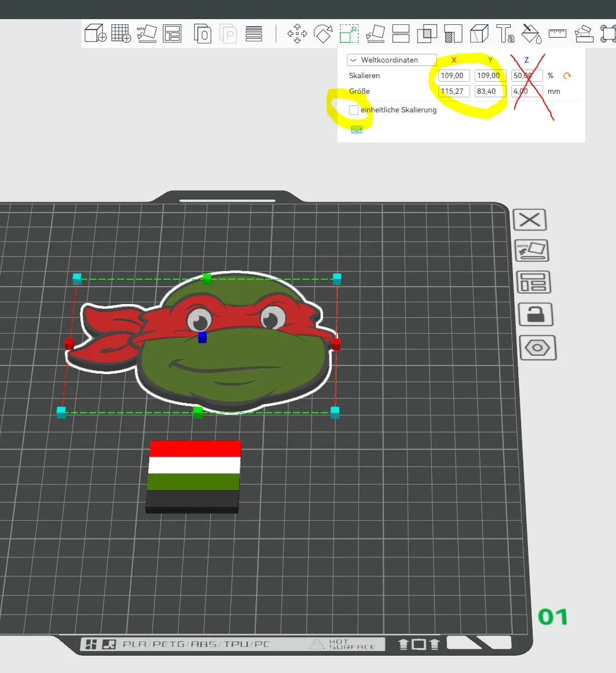Image resolution: width=616 pixels, height=673 pixels.
Task: Click the Skalieren label
Action: [364, 75]
